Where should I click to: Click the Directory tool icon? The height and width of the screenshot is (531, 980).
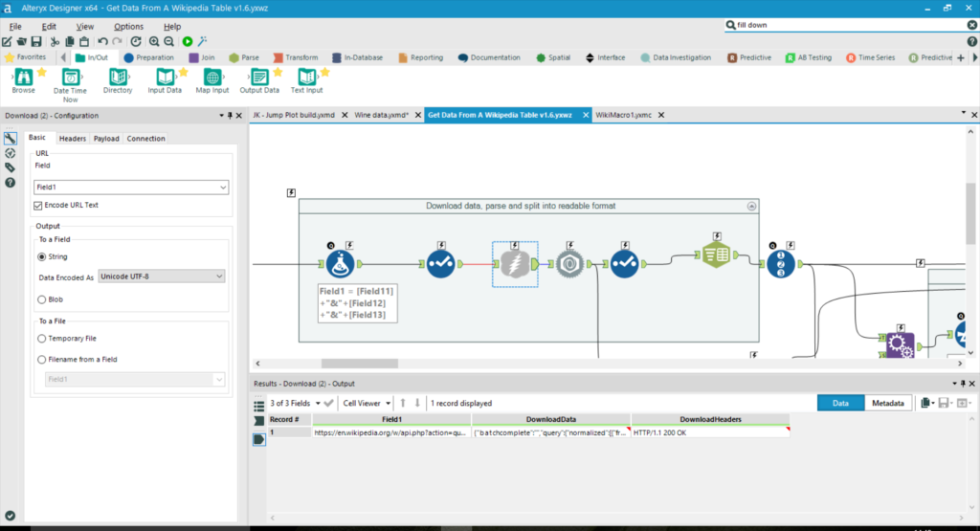pyautogui.click(x=118, y=77)
